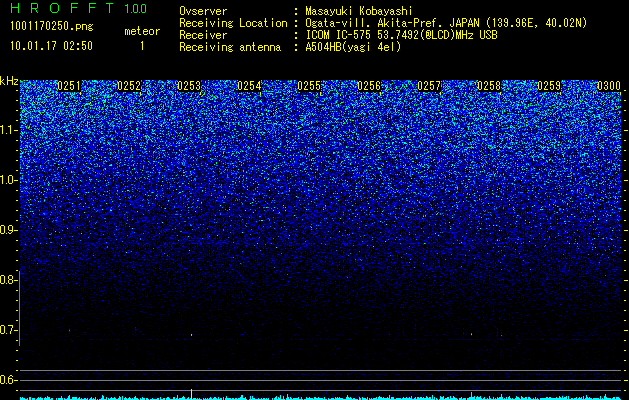The height and width of the screenshot is (400, 629).
Task: Click the meteor count value 1
Action: 142,46
